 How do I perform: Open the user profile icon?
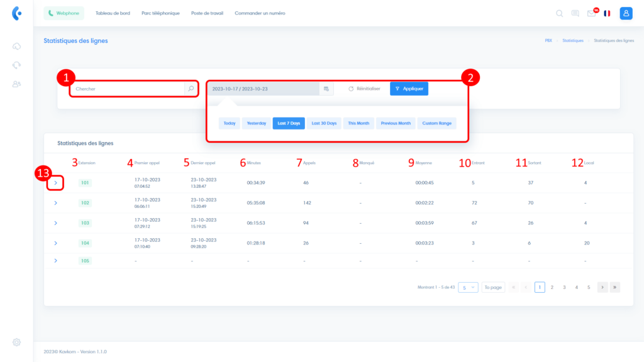[x=626, y=13]
